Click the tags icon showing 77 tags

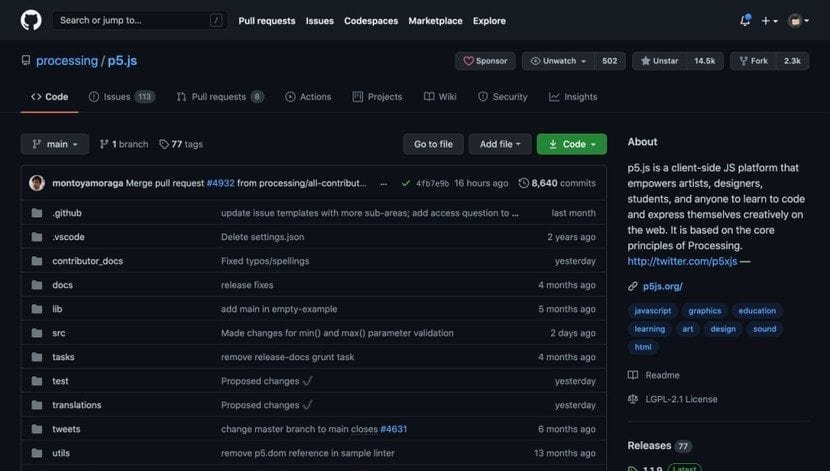point(164,144)
